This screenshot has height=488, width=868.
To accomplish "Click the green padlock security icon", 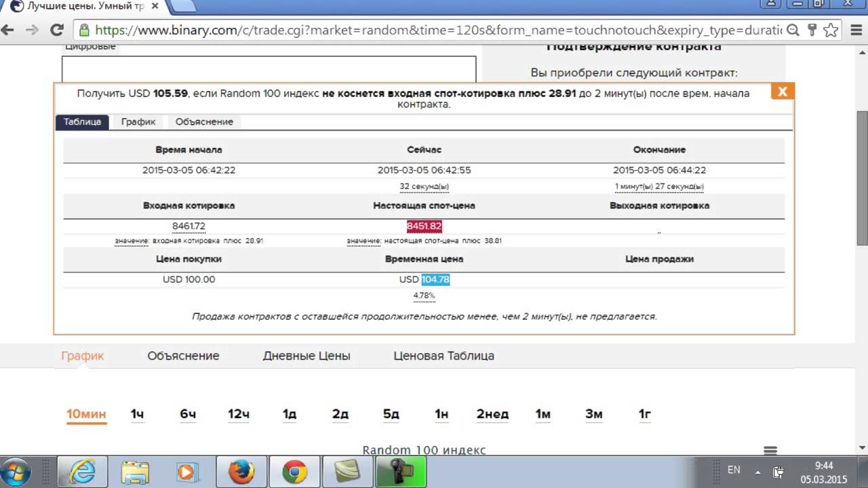I will pos(84,30).
